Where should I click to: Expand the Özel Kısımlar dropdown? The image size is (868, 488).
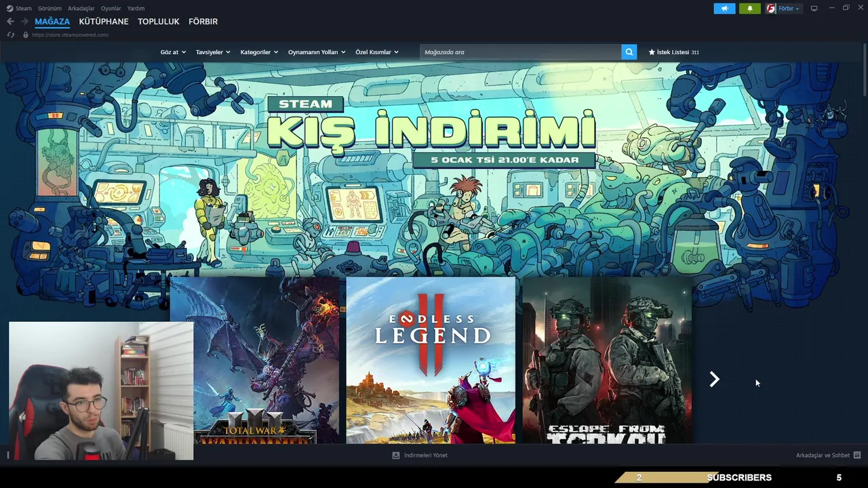[x=377, y=52]
